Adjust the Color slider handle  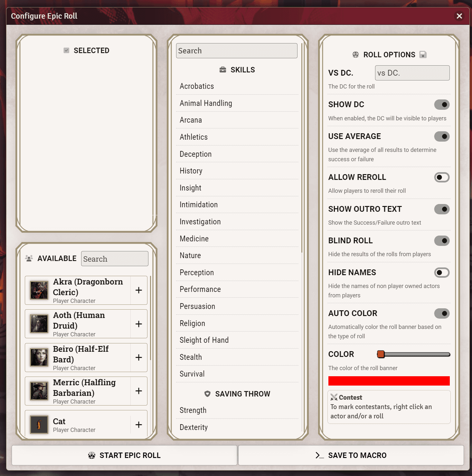pyautogui.click(x=381, y=354)
